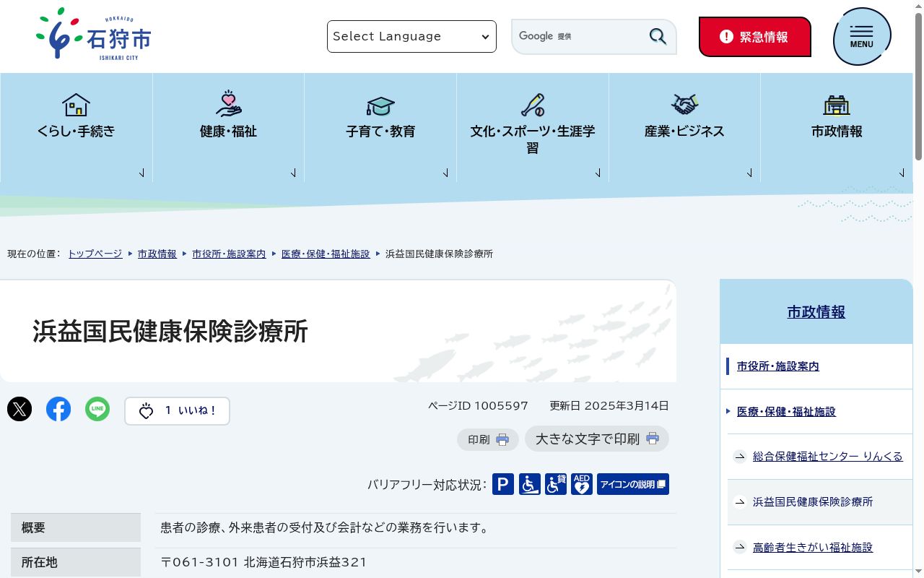Expand the 市政情報 menu arrow
This screenshot has width=924, height=578.
902,173
